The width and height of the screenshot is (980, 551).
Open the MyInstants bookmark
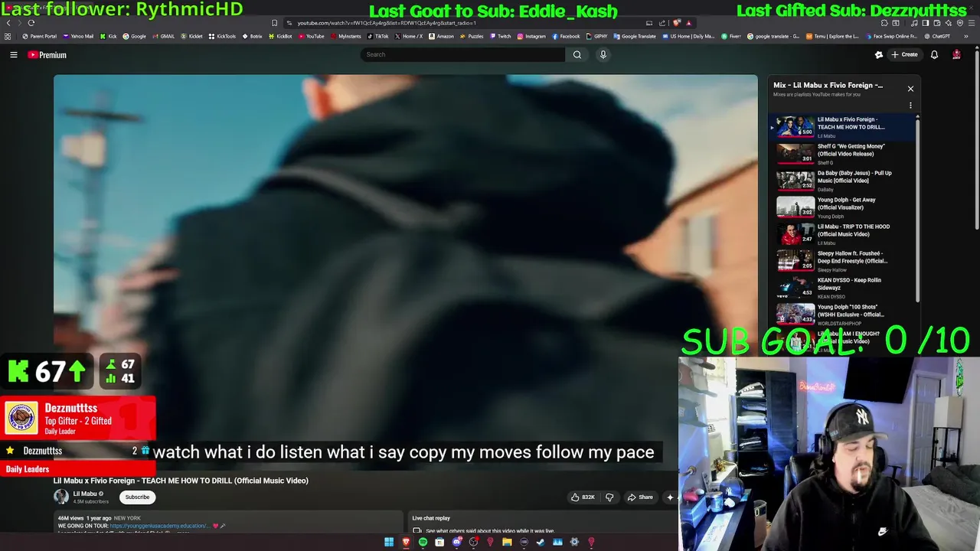[346, 36]
